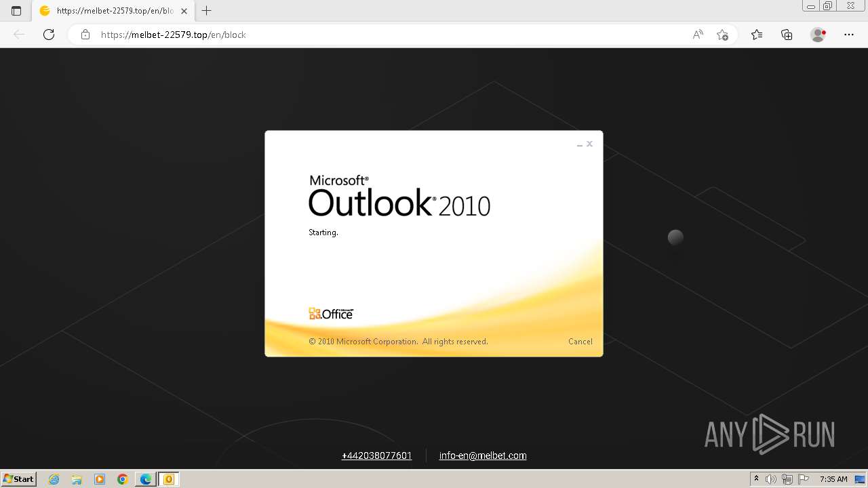Open the info-en@melbet.com email link
Image resolution: width=868 pixels, height=488 pixels.
coord(483,455)
